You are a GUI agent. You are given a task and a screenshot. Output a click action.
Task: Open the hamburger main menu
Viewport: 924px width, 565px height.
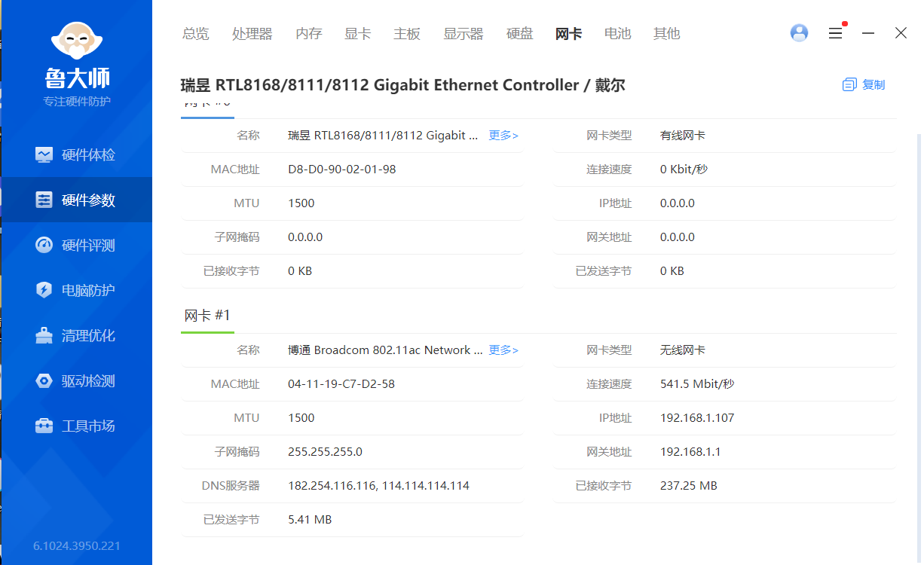[835, 33]
